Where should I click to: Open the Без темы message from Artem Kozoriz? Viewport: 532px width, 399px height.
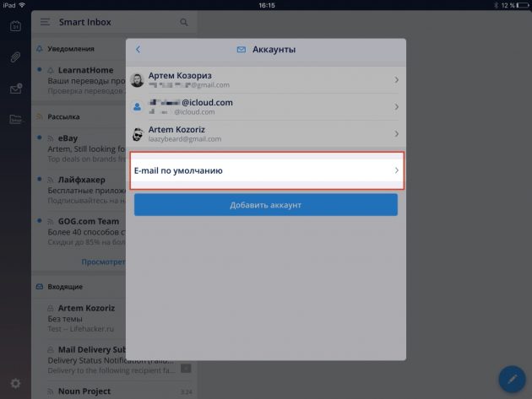(80, 318)
